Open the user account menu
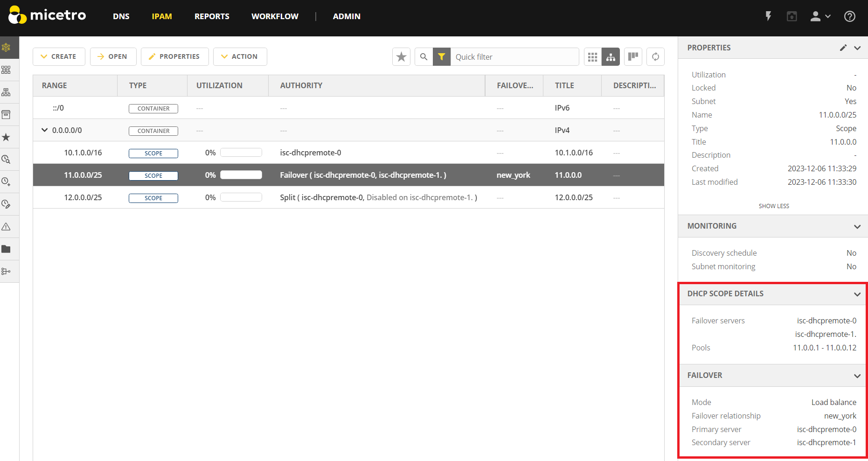The height and width of the screenshot is (461, 868). click(820, 16)
